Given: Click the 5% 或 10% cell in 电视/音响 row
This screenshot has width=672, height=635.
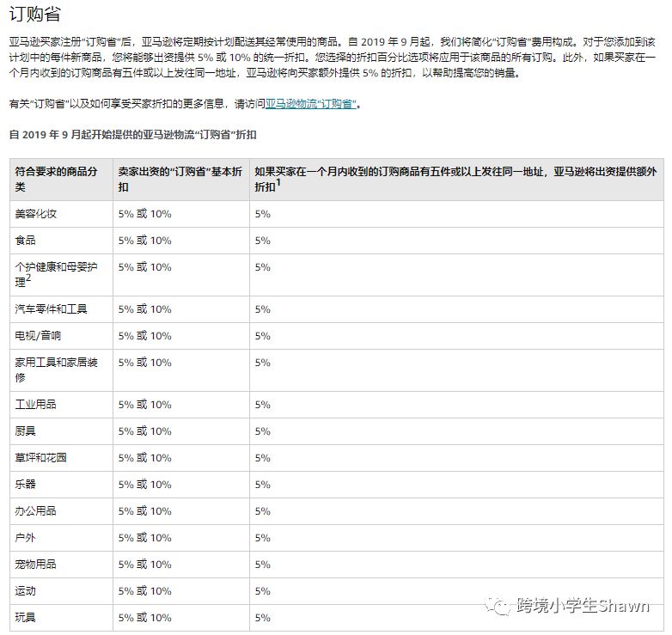Looking at the screenshot, I should 180,335.
